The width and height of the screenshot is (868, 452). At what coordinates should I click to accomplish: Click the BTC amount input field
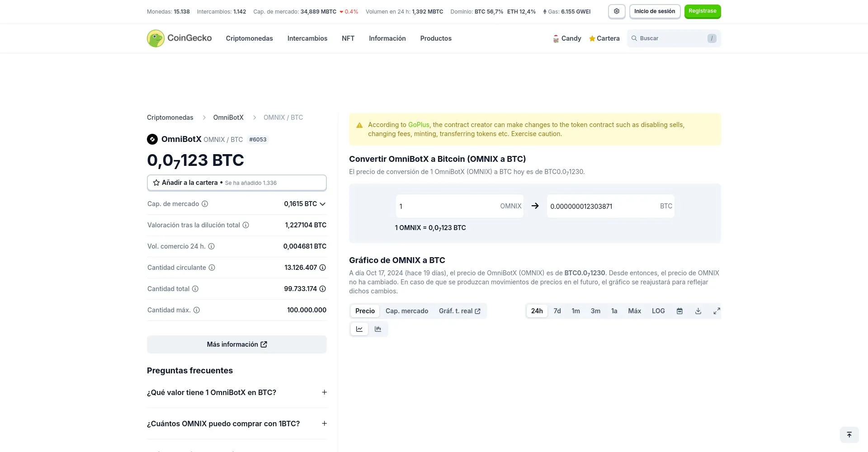pyautogui.click(x=611, y=206)
